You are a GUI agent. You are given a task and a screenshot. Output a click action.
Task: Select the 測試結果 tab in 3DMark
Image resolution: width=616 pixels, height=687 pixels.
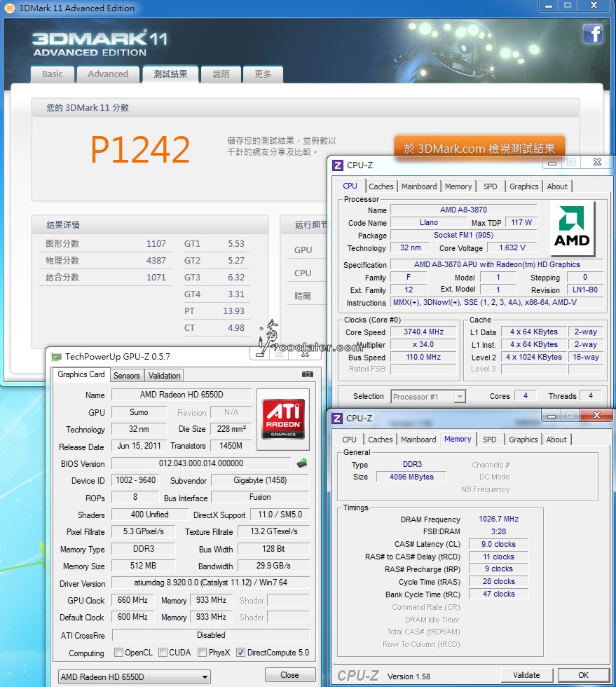170,74
